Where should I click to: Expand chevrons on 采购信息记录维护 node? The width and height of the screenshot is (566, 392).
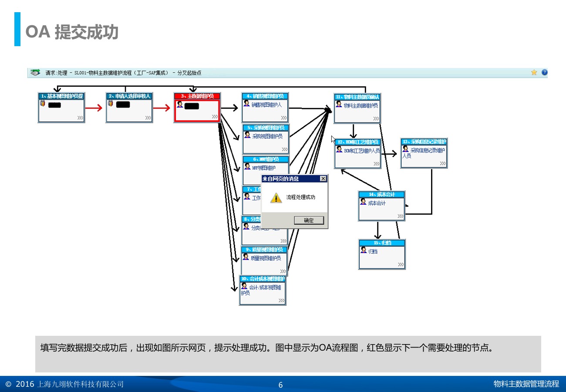(x=442, y=163)
